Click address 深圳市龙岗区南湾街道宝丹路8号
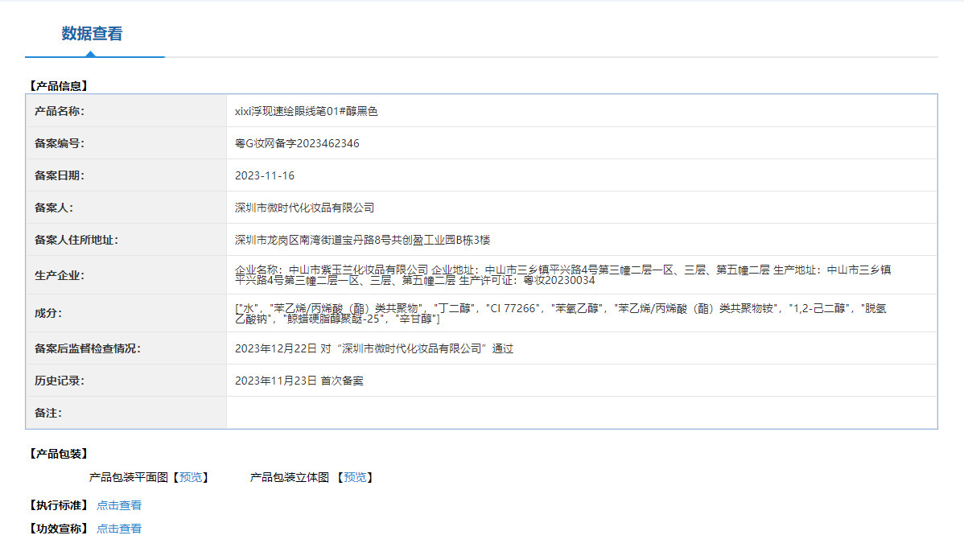 313,241
